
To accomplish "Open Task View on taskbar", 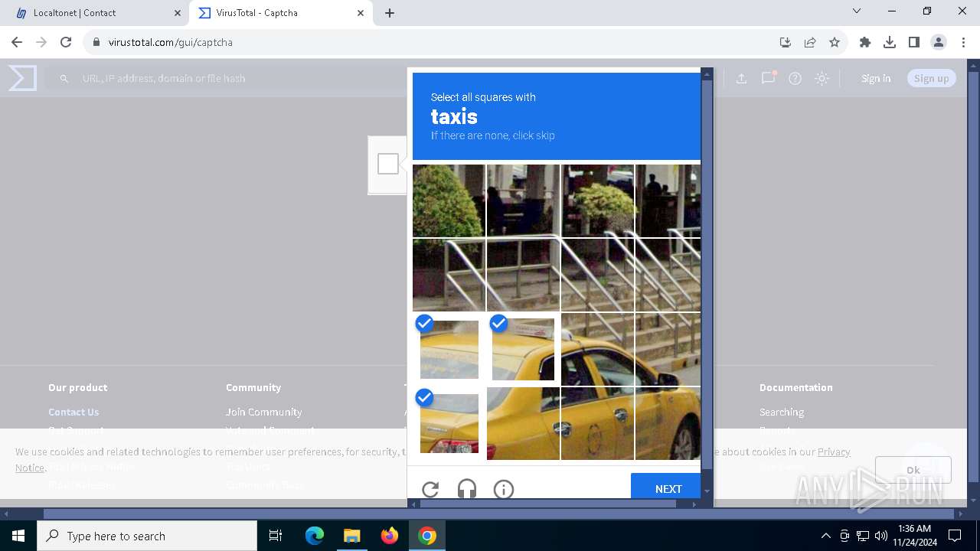I will 276,536.
